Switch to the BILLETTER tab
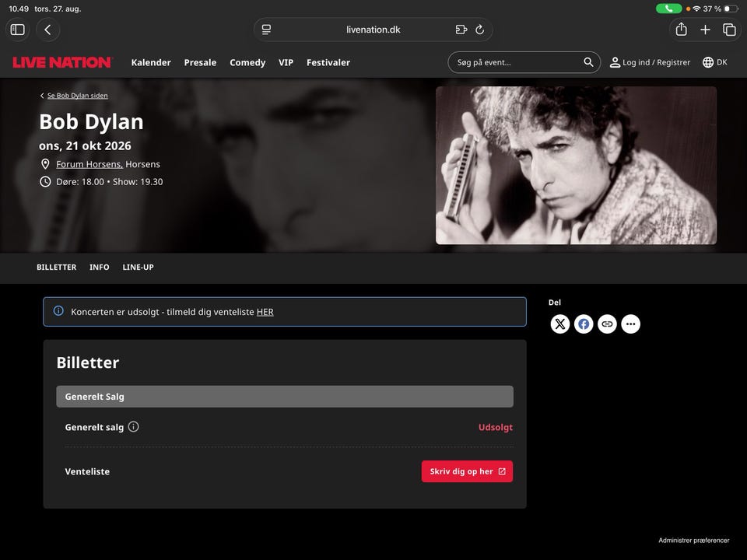Image resolution: width=747 pixels, height=560 pixels. 56,267
